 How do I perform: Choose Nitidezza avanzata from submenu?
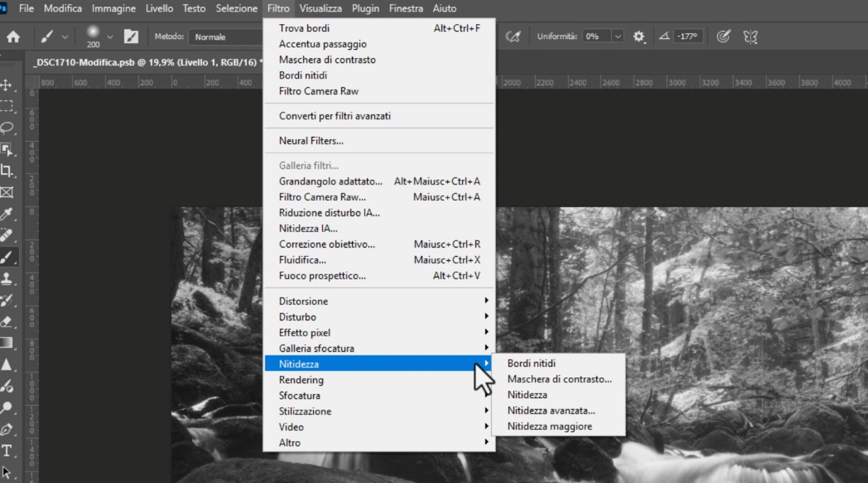pyautogui.click(x=551, y=411)
